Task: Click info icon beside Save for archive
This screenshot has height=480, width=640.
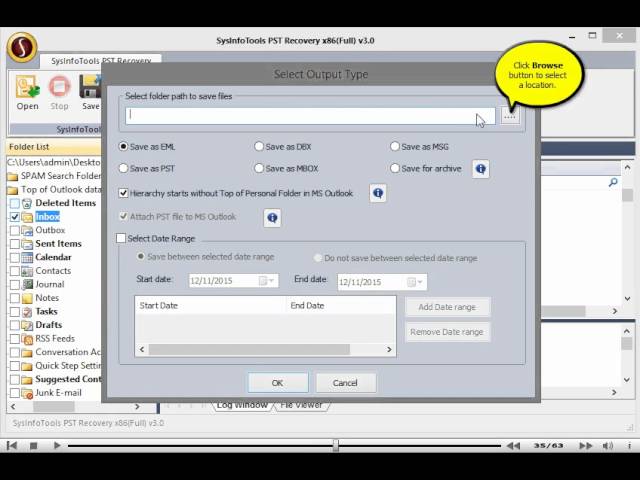Action: tap(481, 169)
